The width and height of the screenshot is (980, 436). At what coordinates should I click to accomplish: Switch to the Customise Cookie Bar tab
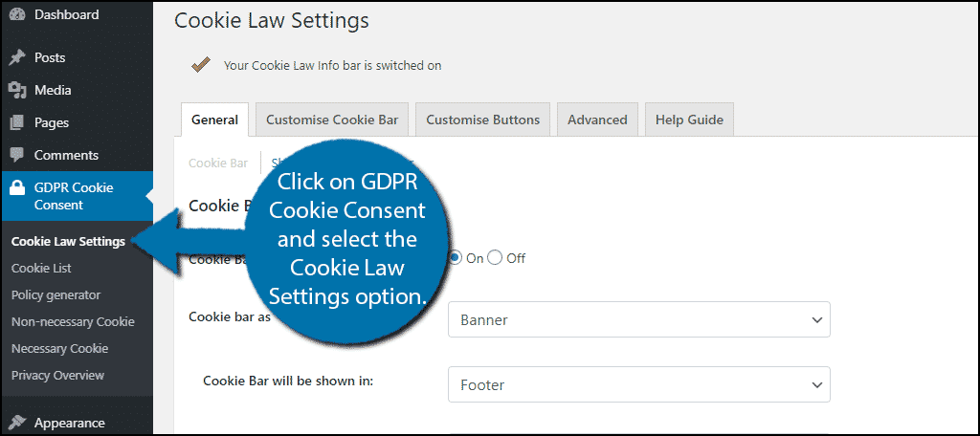point(332,120)
